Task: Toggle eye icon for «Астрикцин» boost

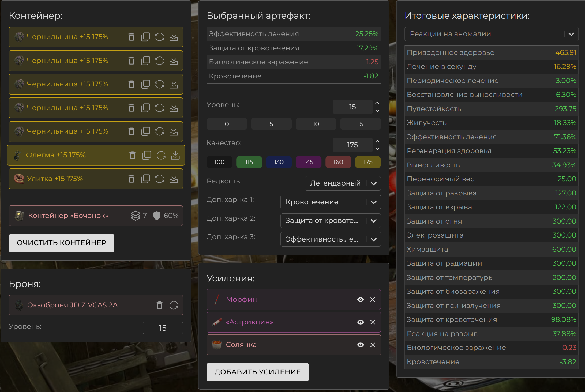Action: coord(361,322)
